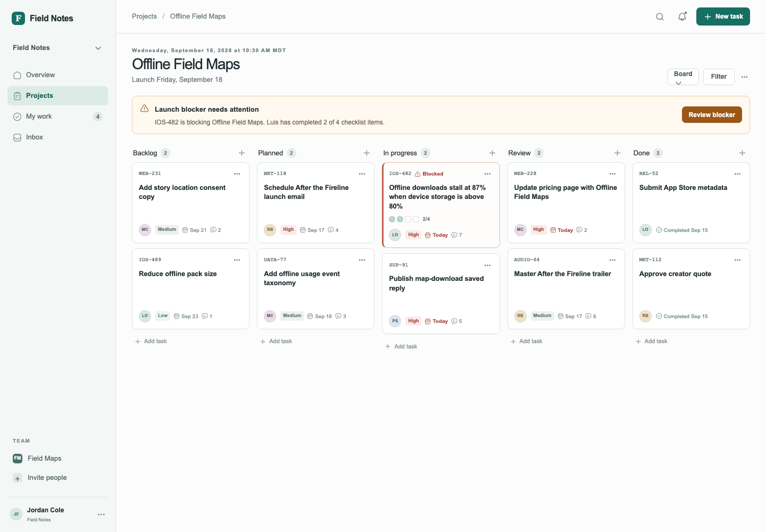Open the WEB-231 card's more menu
The height and width of the screenshot is (532, 766).
(x=237, y=174)
